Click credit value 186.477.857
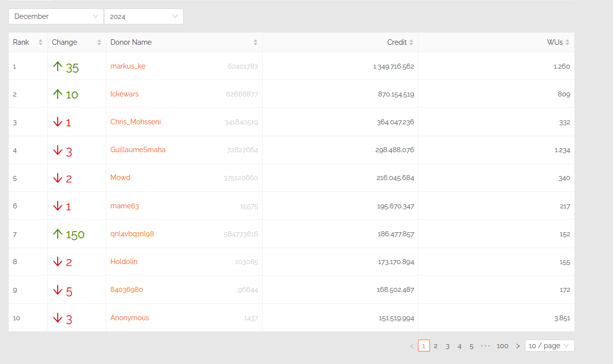This screenshot has width=613, height=364. (x=396, y=234)
